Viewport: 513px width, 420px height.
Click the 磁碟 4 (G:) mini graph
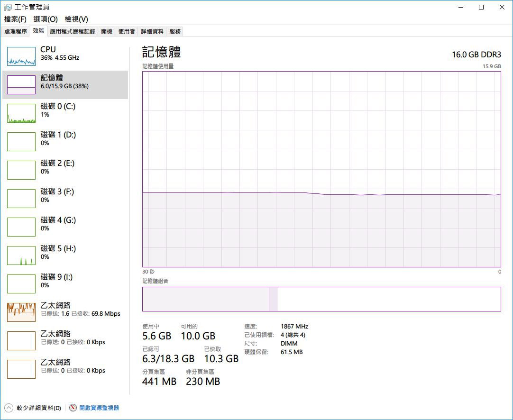click(21, 227)
